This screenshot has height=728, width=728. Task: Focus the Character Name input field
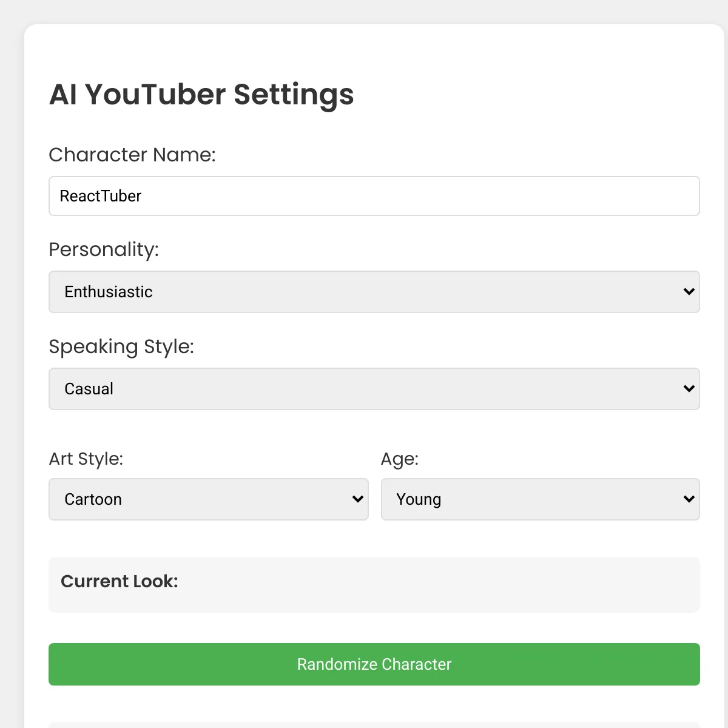pos(374,196)
